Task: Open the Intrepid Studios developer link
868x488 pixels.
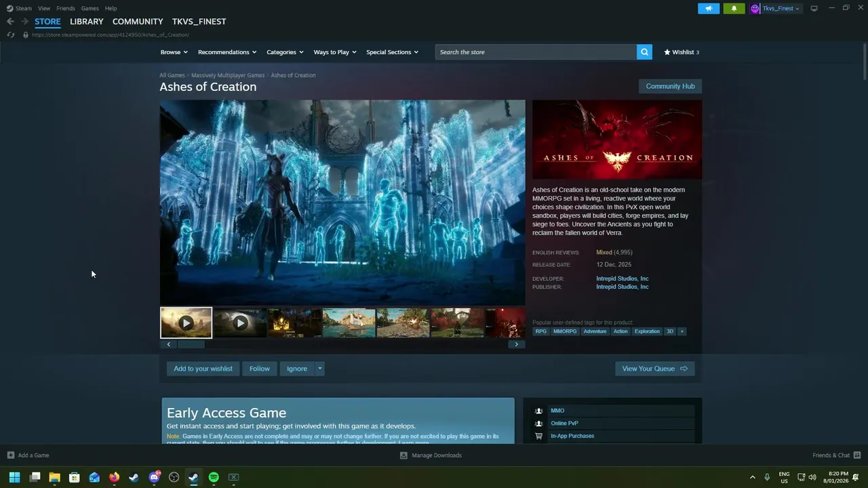Action: (622, 279)
